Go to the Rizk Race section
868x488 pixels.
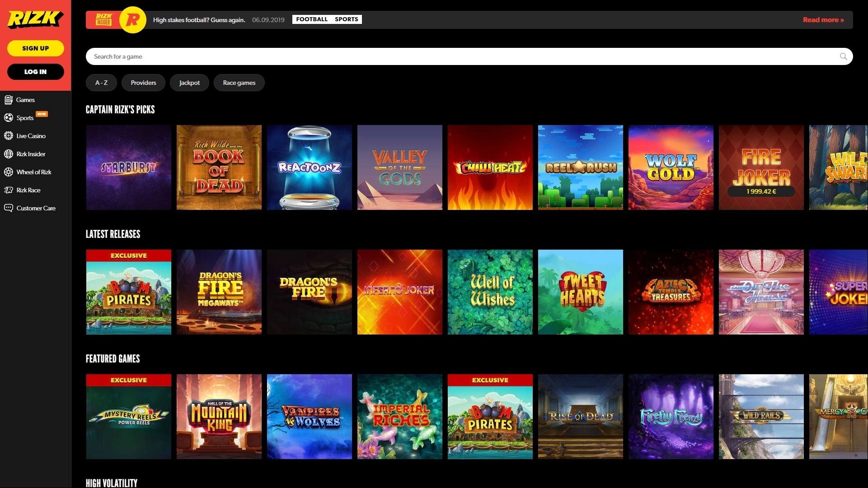pyautogui.click(x=28, y=190)
